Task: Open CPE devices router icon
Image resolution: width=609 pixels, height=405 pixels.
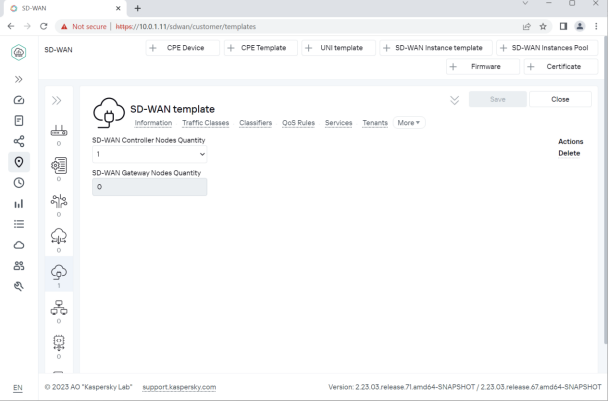Action: (59, 131)
